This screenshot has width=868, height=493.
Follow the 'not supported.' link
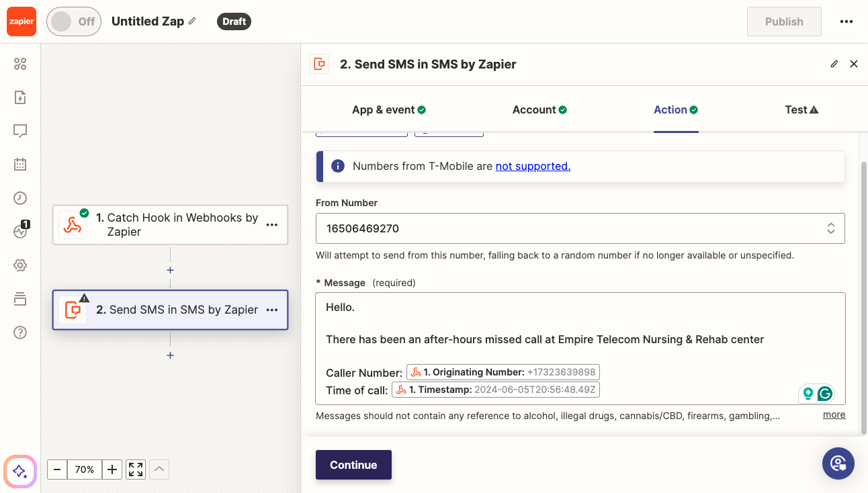[x=533, y=166]
